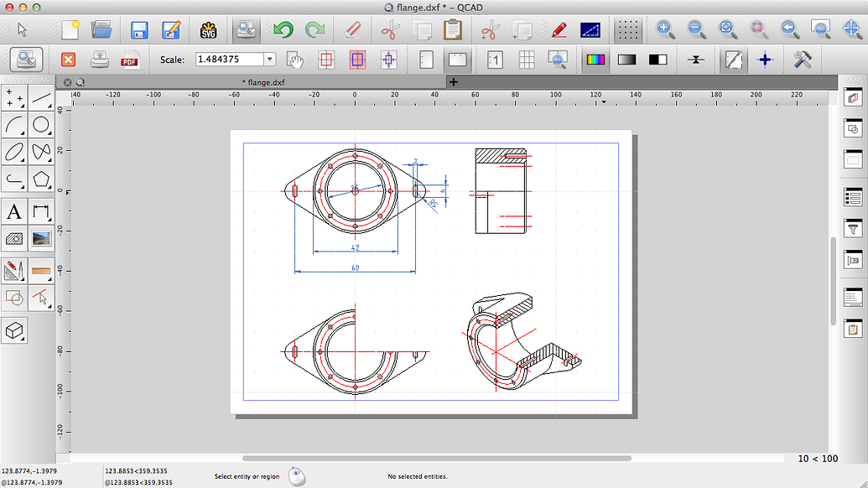Go to previous zoom view
The image size is (868, 488).
[790, 29]
